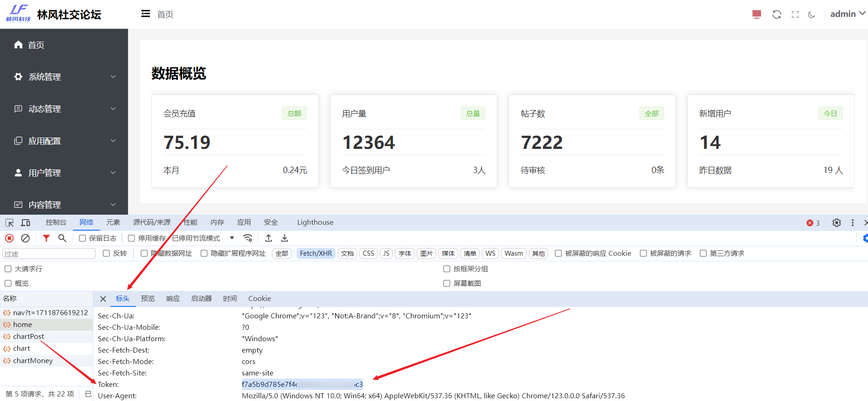Check the 停用缓存 checkbox
The height and width of the screenshot is (401, 868).
tap(132, 238)
